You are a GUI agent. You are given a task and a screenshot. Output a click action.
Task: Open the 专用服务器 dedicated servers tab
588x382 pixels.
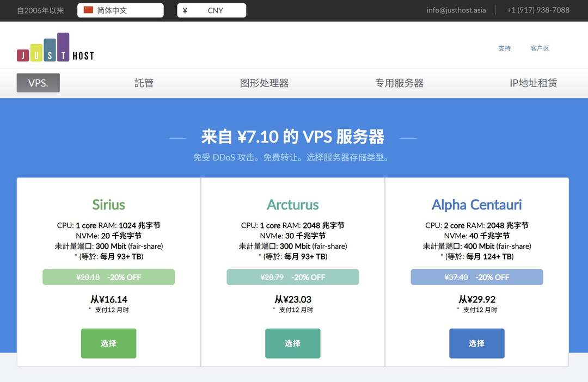point(399,83)
